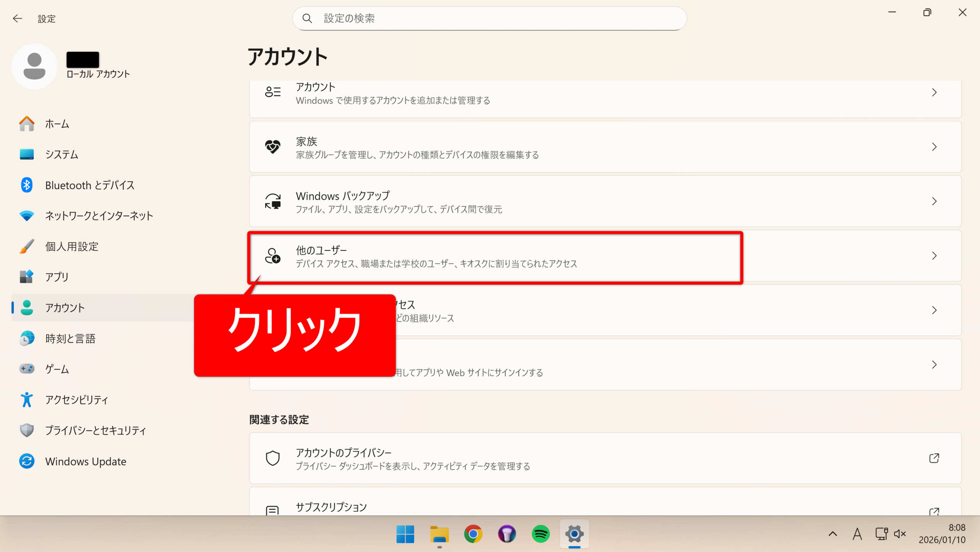This screenshot has height=552, width=980.
Task: Show hidden system tray icons chevron
Action: 833,534
